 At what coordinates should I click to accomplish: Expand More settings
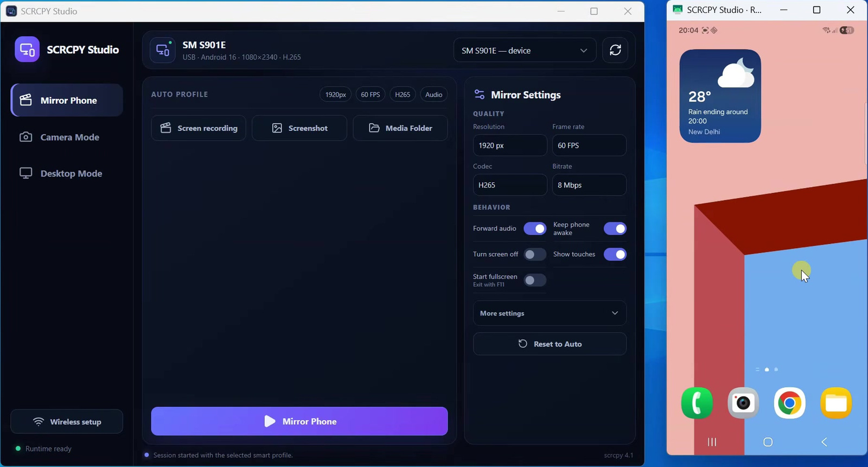pos(550,313)
